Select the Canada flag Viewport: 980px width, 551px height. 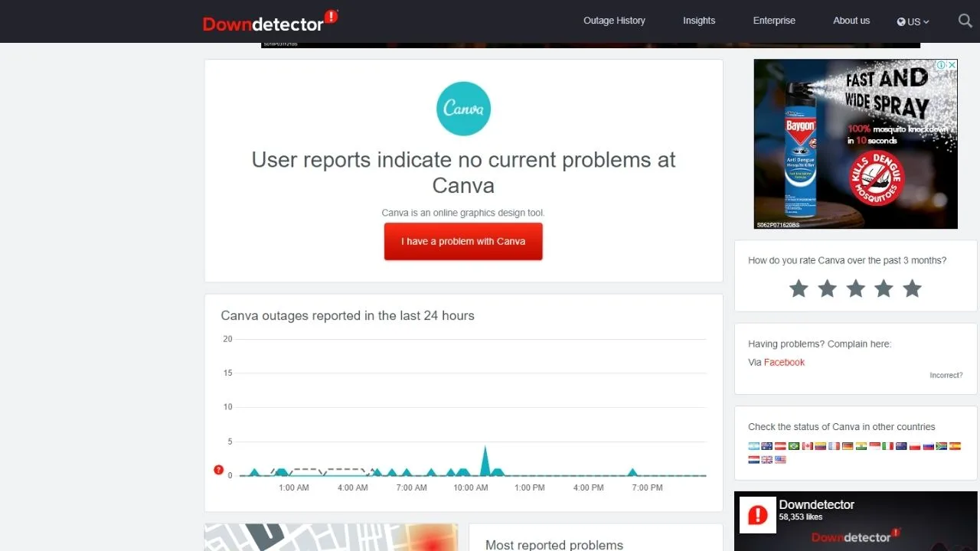pyautogui.click(x=808, y=446)
